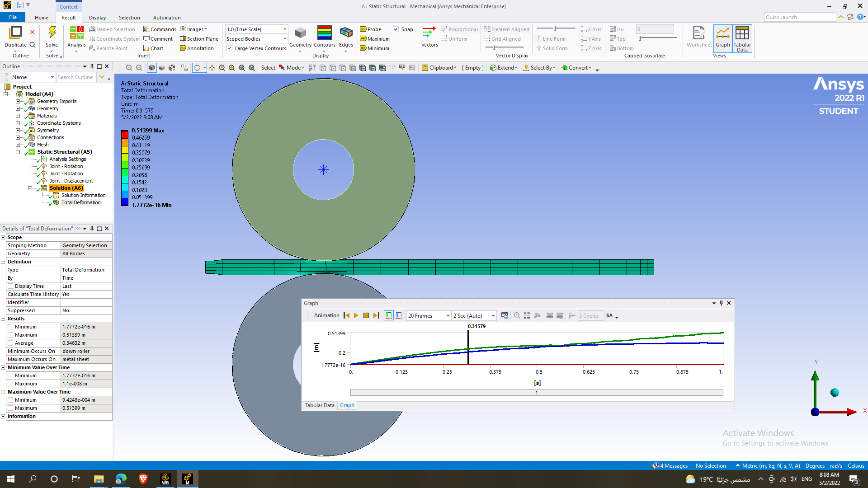This screenshot has width=868, height=488.
Task: Open Ansys Workbench taskbar icon
Action: 165,479
